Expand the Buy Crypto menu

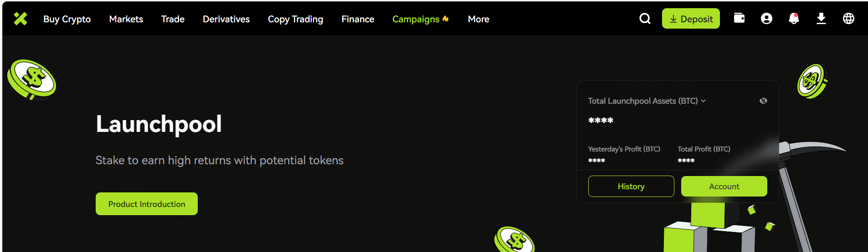67,19
